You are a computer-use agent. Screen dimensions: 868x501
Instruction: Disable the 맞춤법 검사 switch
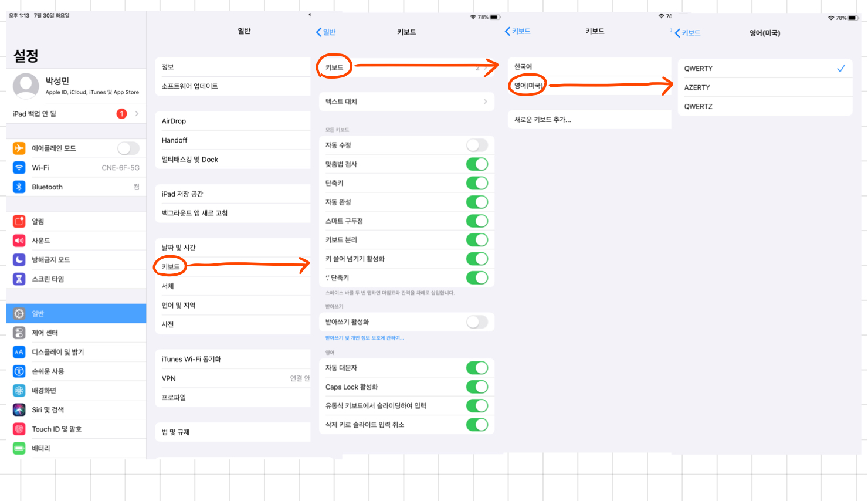click(477, 164)
